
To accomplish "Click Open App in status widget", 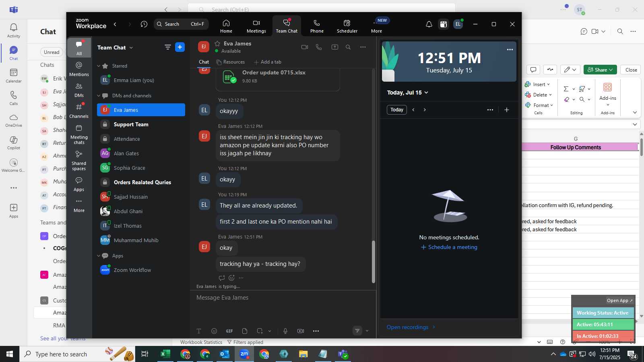I will click(x=620, y=300).
